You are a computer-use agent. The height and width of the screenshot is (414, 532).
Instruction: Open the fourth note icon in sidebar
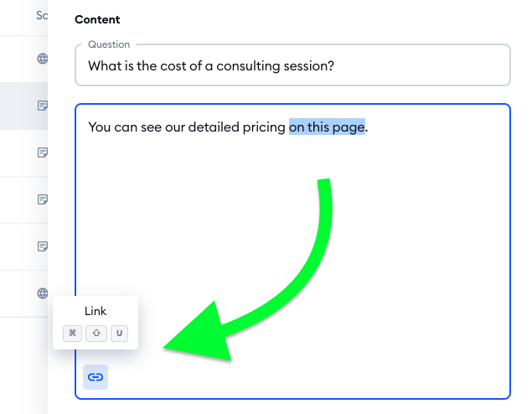pos(43,246)
